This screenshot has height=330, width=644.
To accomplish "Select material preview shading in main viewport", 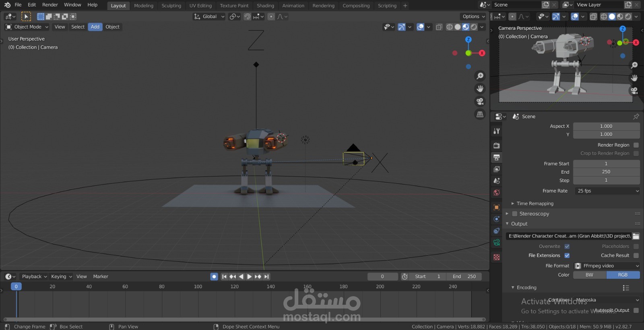I will pos(466,27).
